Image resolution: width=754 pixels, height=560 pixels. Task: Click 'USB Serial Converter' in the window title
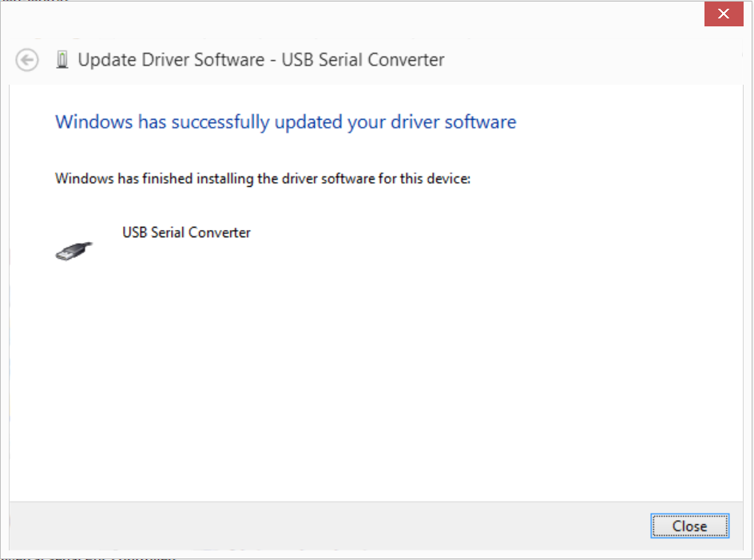(363, 60)
